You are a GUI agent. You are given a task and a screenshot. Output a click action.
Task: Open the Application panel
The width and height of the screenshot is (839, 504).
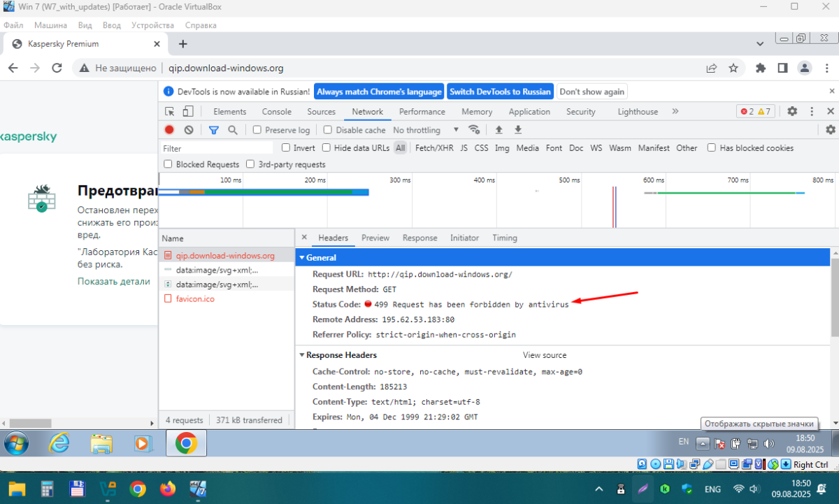[x=529, y=112]
